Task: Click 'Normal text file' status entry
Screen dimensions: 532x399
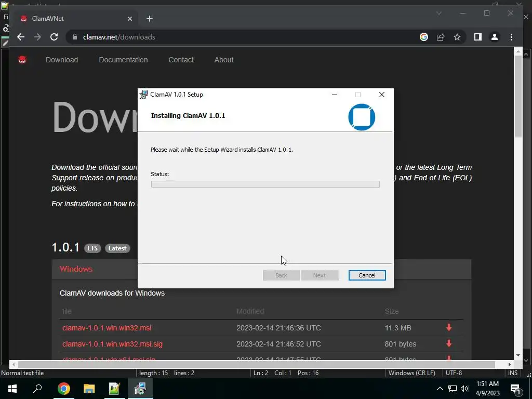Action: [22, 373]
